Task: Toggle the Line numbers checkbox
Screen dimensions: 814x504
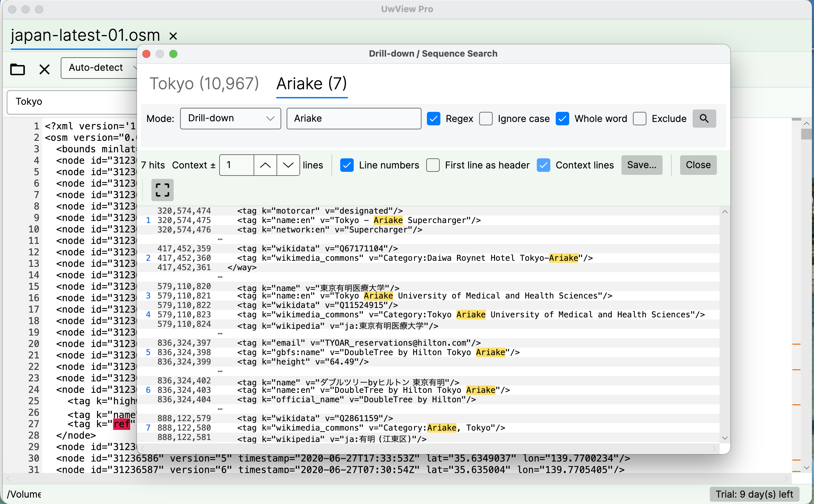Action: coord(347,165)
